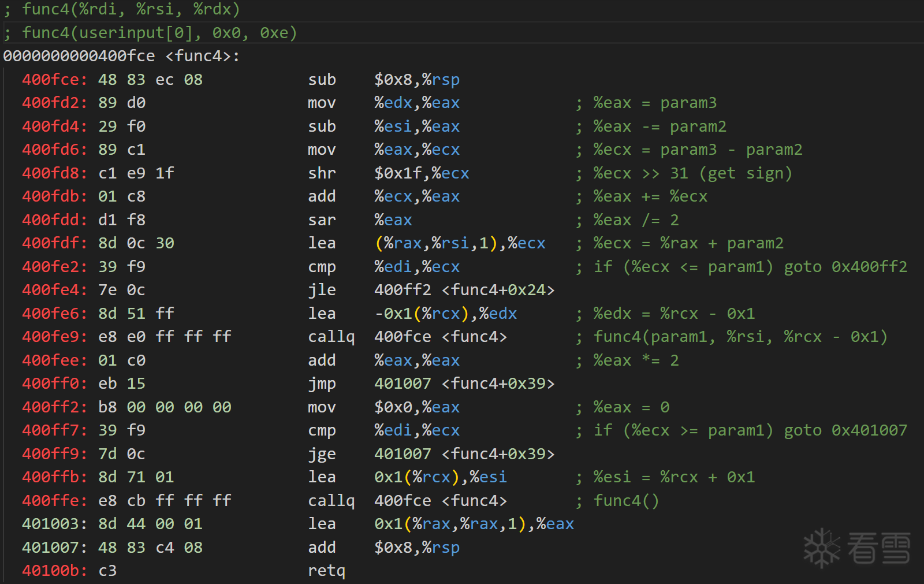Click the "jmp" instruction mnemonic
The image size is (924, 584).
322,384
